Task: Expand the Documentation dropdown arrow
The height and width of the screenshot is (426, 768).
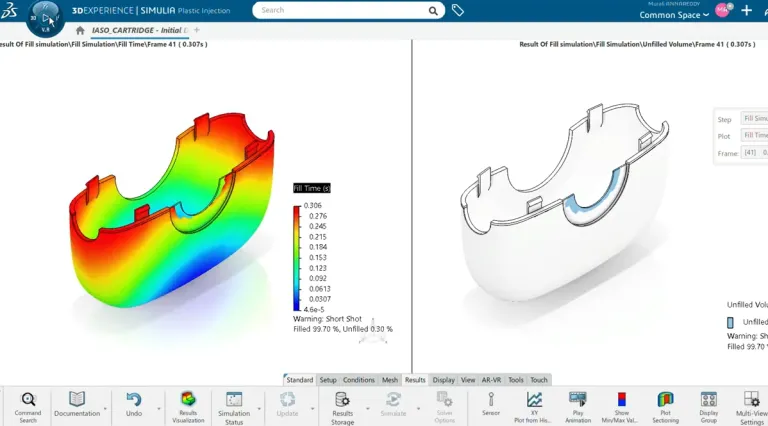Action: [x=105, y=408]
